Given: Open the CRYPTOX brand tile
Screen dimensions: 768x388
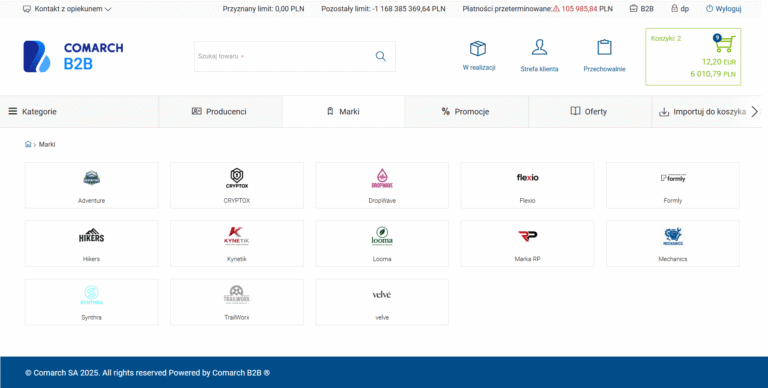Looking at the screenshot, I should pos(237,185).
